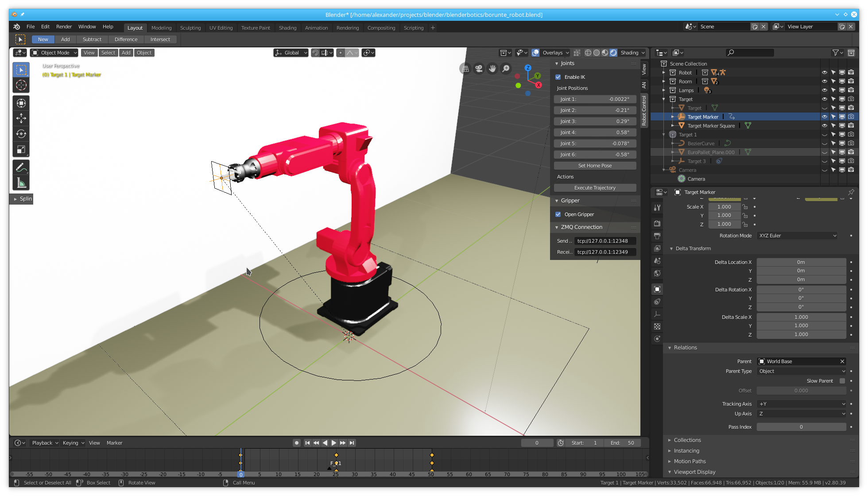Image resolution: width=868 pixels, height=496 pixels.
Task: Switch to rendered viewport shading
Action: click(x=613, y=53)
